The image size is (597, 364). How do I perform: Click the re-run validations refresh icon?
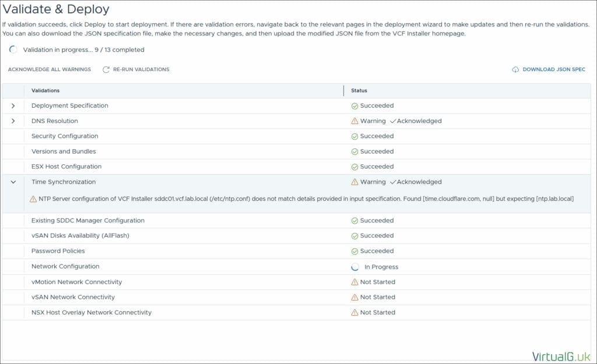point(106,69)
